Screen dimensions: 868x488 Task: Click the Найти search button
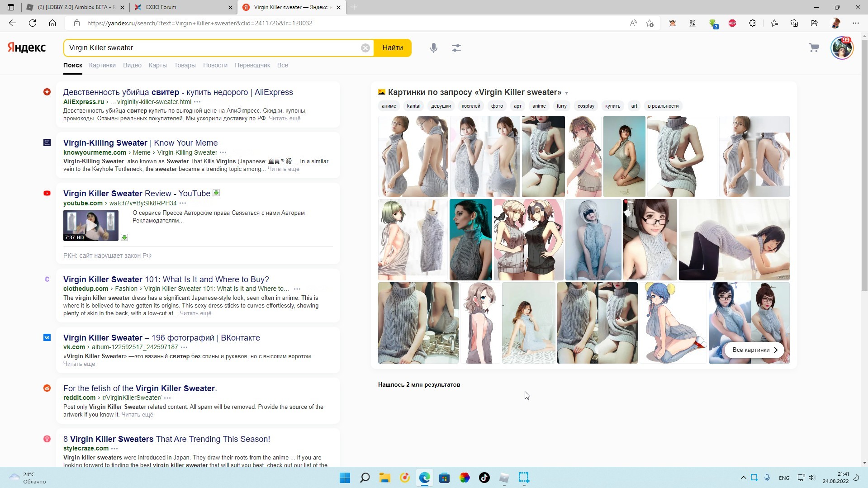392,48
